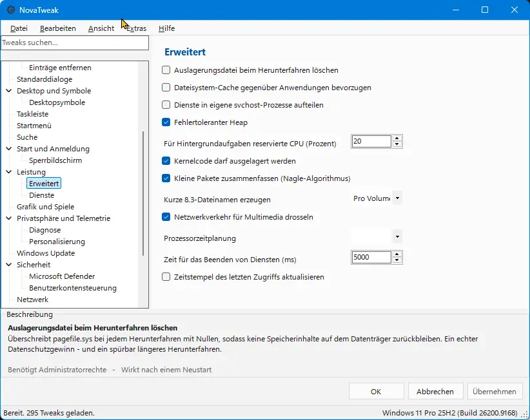
Task: Click the Sicherheit tree label
Action: pyautogui.click(x=34, y=265)
